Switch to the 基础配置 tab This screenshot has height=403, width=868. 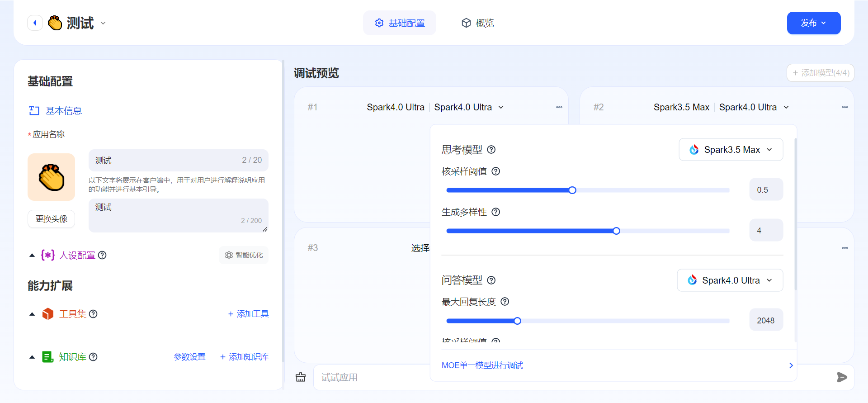pyautogui.click(x=400, y=23)
